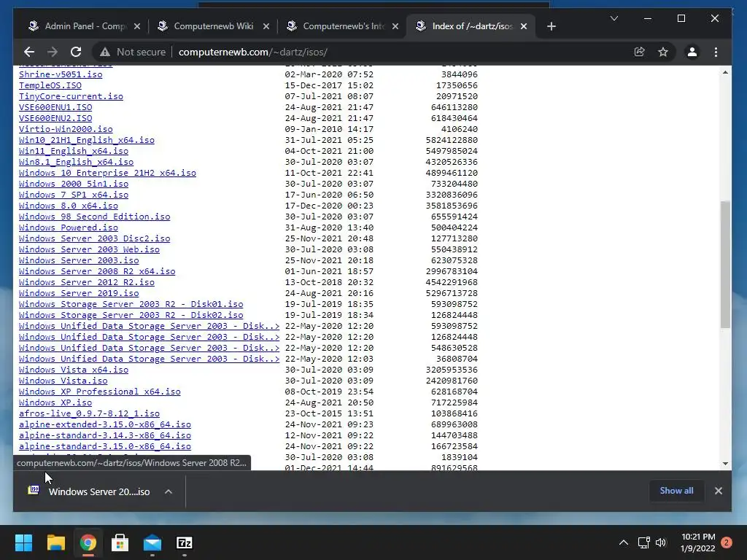This screenshot has width=747, height=560.
Task: Open Win10_21H1_English_x64.iso link
Action: 87,140
